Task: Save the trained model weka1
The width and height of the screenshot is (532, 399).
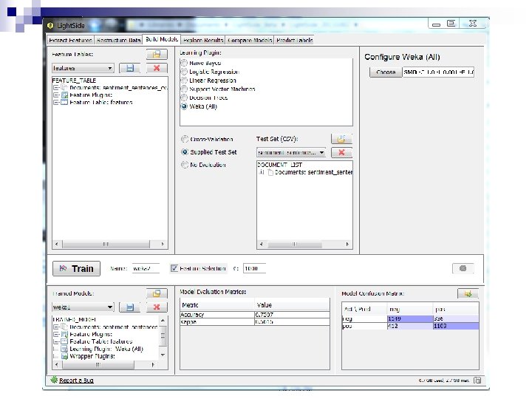Action: point(129,307)
